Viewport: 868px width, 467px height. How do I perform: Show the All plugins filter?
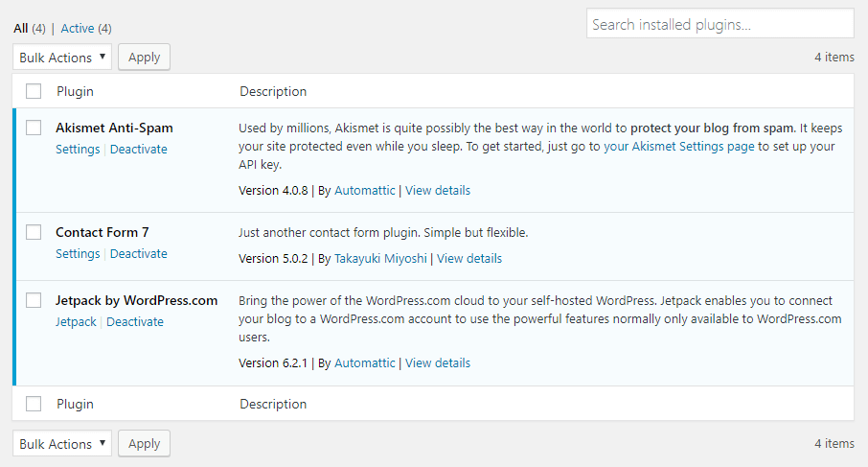(21, 29)
